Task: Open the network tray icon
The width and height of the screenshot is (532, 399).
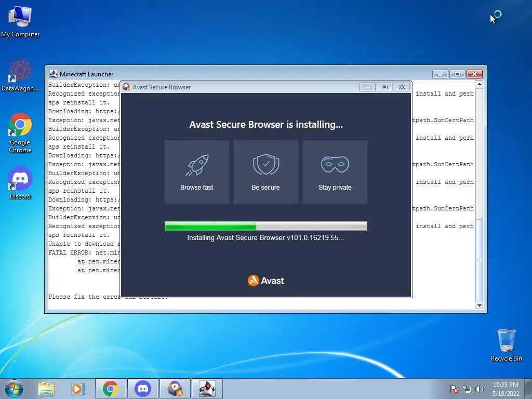Action: (467, 389)
